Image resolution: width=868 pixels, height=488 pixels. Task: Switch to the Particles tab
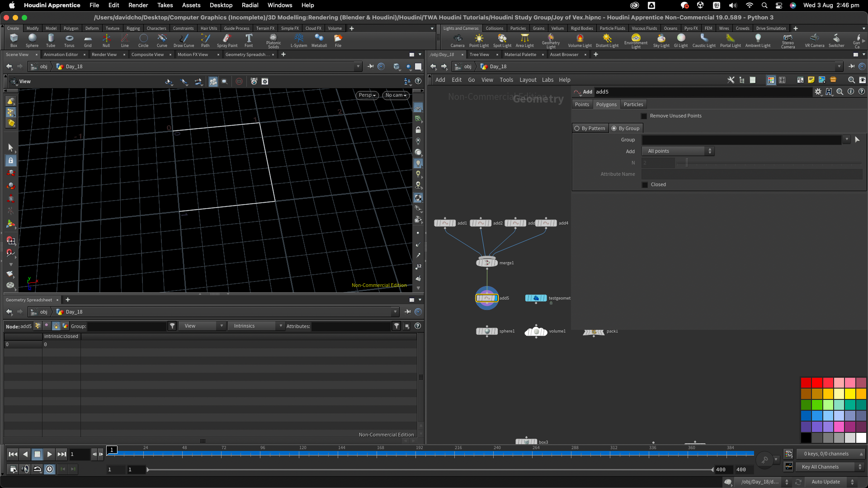[633, 104]
